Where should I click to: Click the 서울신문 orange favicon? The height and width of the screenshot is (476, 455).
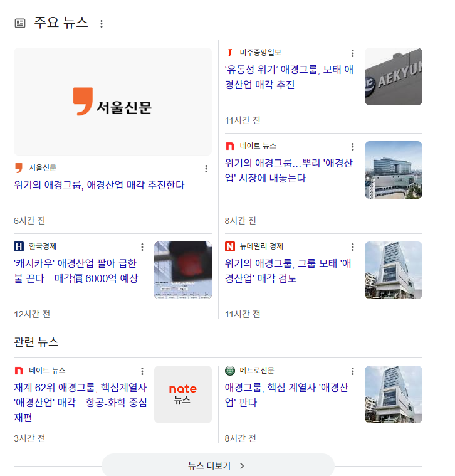(19, 168)
